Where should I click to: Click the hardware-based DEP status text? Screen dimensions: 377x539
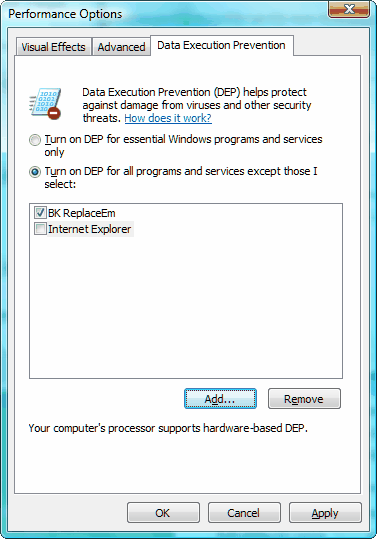(168, 428)
